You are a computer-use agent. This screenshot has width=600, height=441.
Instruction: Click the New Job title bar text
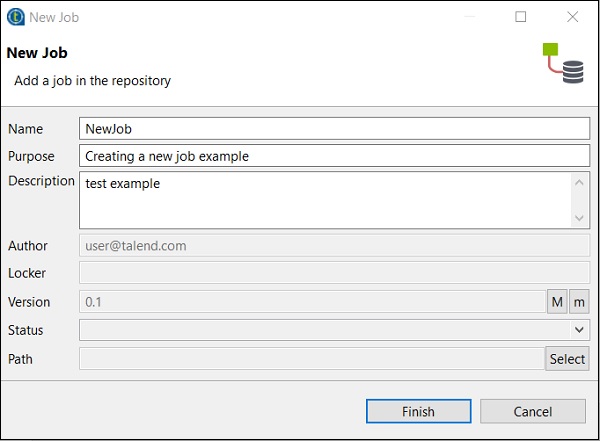(x=54, y=17)
